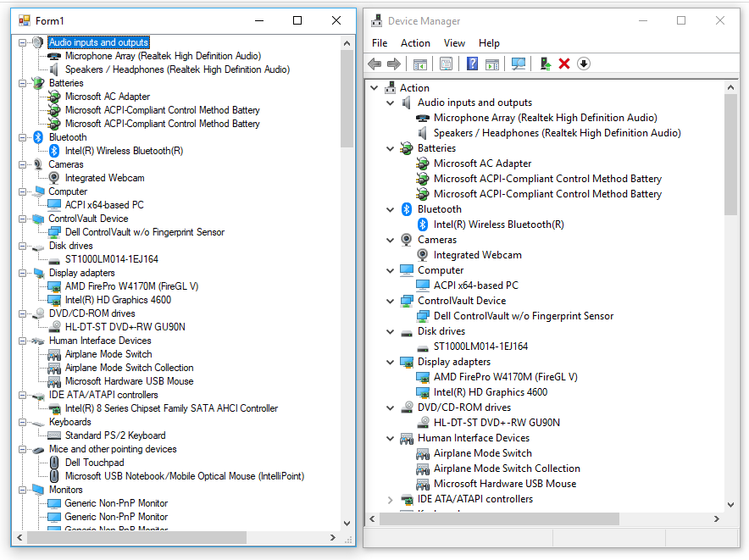Click the Properties sheet toolbar icon
Screen dimensions: 749x560
click(447, 64)
